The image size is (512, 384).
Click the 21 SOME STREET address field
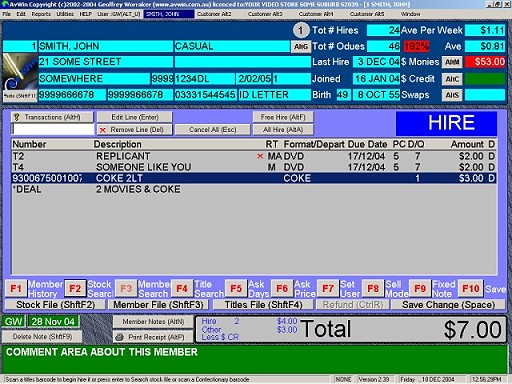tap(106, 62)
